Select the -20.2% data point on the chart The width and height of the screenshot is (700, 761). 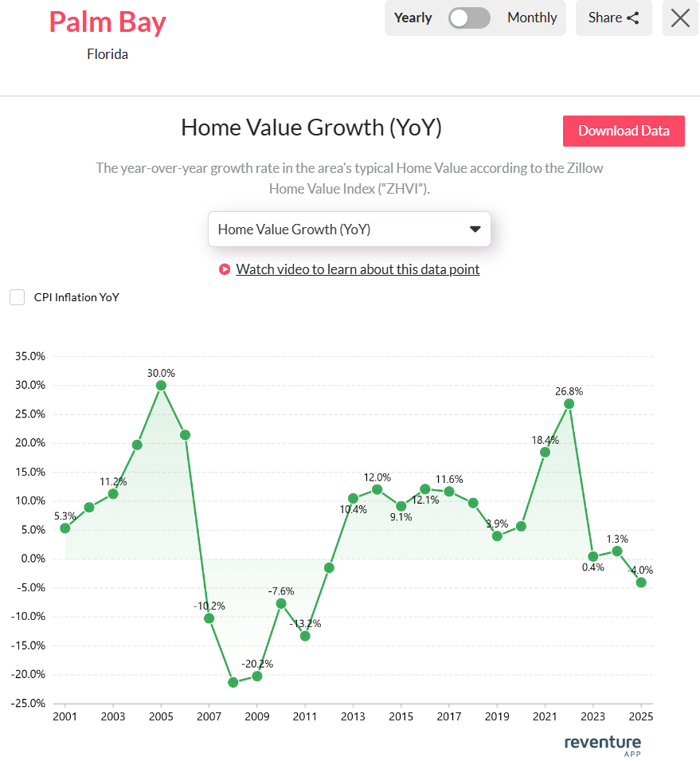click(256, 674)
